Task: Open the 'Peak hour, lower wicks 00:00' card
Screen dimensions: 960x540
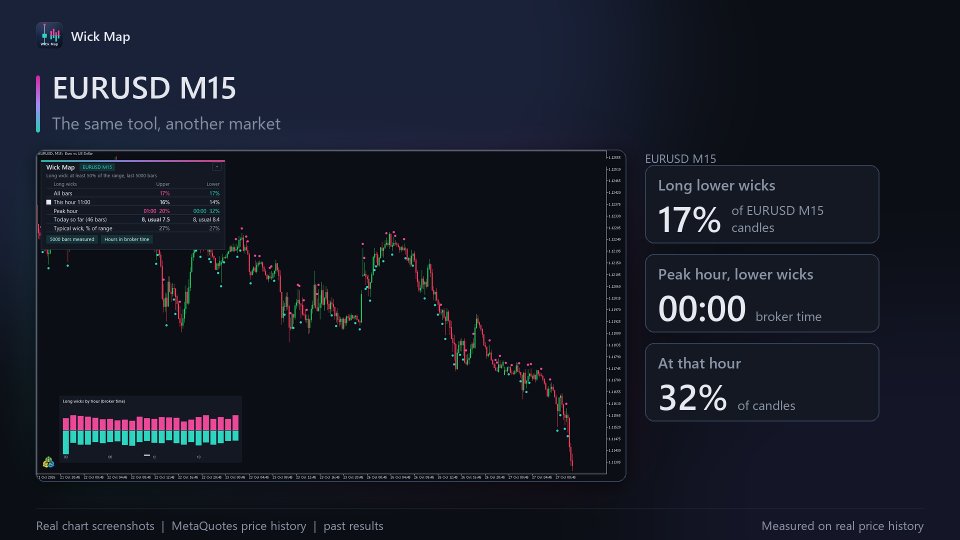Action: click(762, 293)
